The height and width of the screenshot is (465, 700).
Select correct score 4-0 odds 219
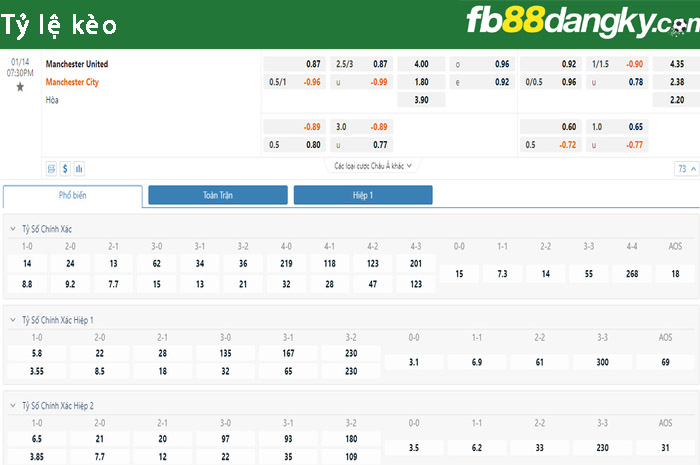286,264
